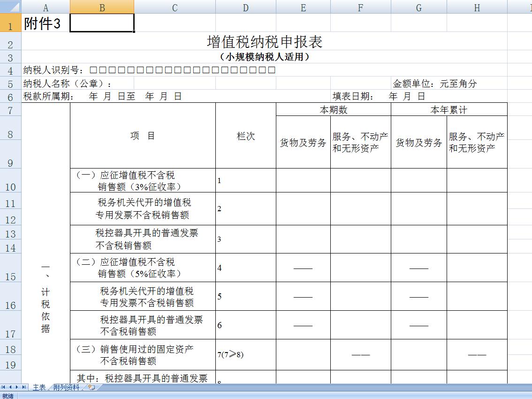Select row 4 header
Screen dimensions: 532x399
10,70
